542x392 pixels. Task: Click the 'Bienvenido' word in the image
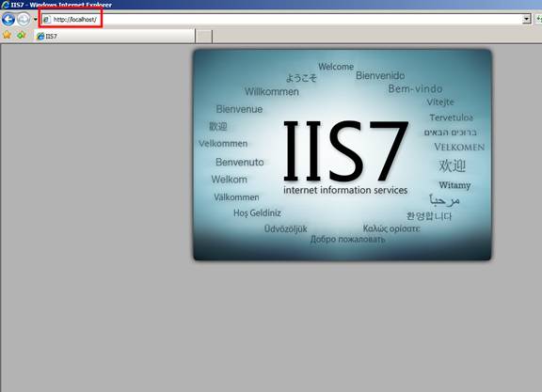(380, 75)
